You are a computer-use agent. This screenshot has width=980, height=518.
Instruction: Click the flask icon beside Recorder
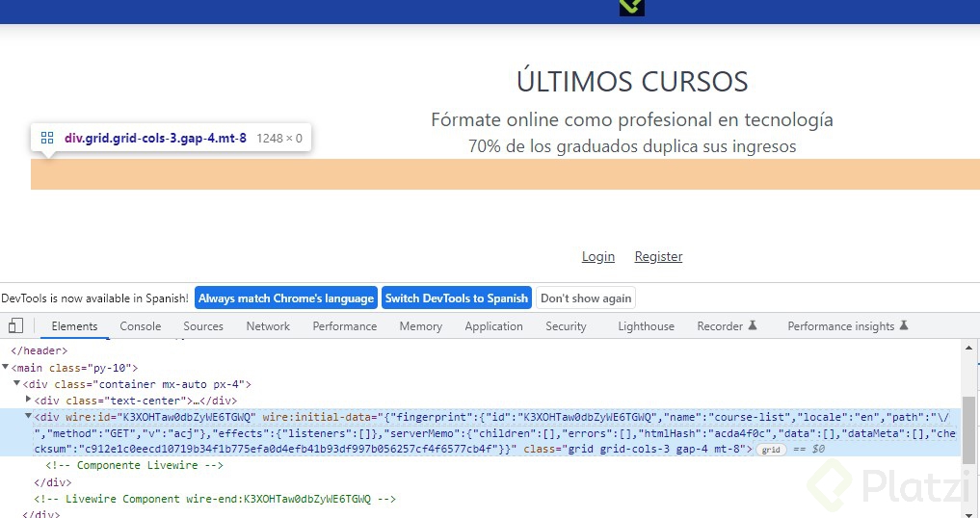click(753, 324)
